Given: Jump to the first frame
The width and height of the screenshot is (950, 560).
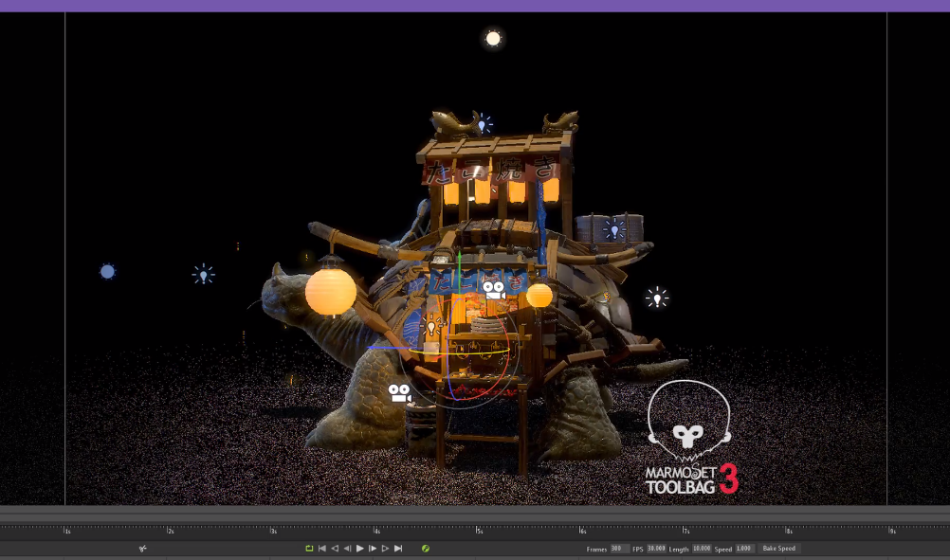Looking at the screenshot, I should (322, 549).
